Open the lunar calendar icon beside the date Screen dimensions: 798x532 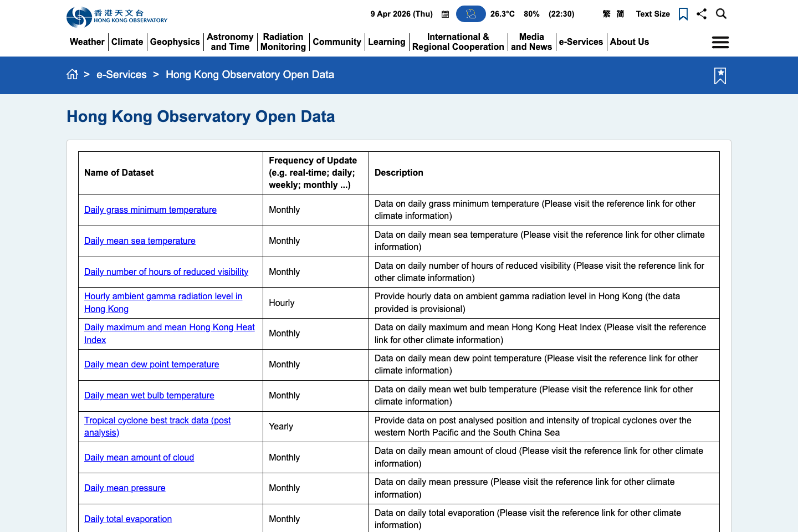(445, 14)
